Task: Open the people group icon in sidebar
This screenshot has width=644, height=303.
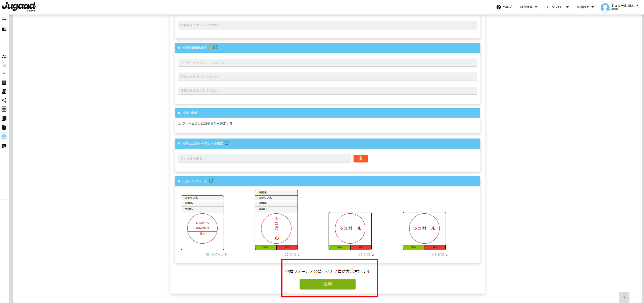Action: pyautogui.click(x=4, y=56)
